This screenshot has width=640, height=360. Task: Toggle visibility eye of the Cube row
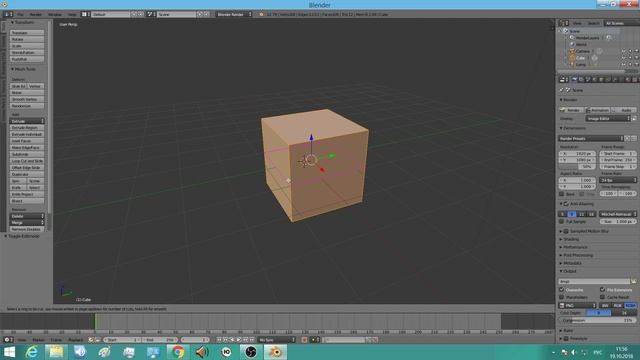pyautogui.click(x=624, y=58)
